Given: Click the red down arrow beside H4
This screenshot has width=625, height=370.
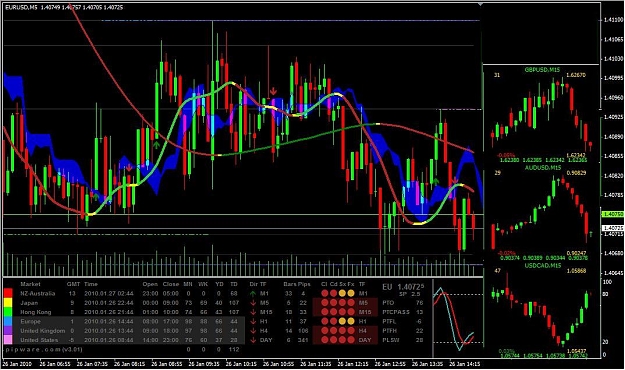Looking at the screenshot, I should [253, 331].
